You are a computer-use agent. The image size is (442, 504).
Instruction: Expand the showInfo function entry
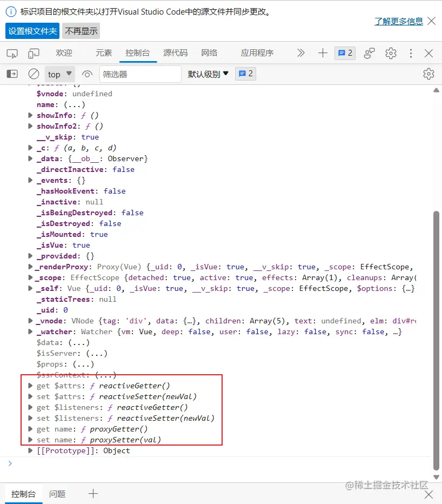coord(30,115)
